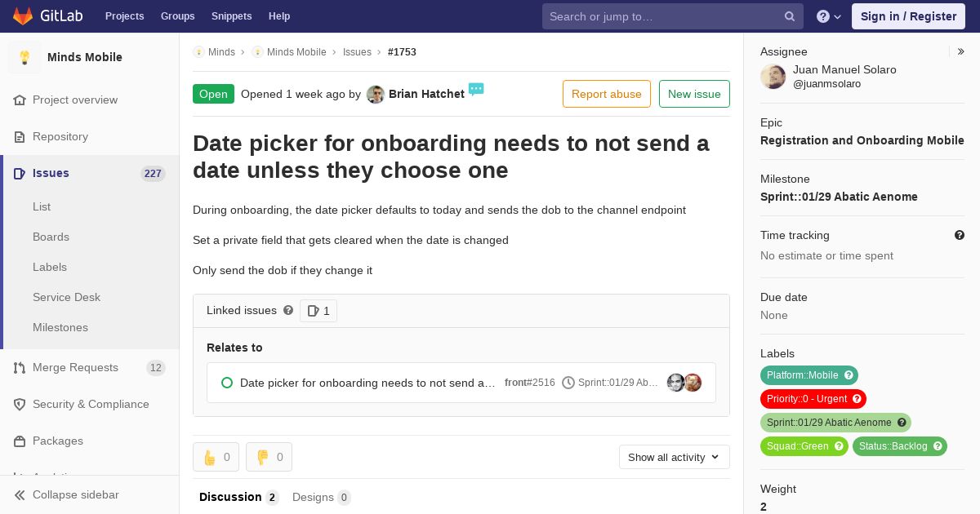980x514 pixels.
Task: Click the Report abuse button
Action: point(607,94)
